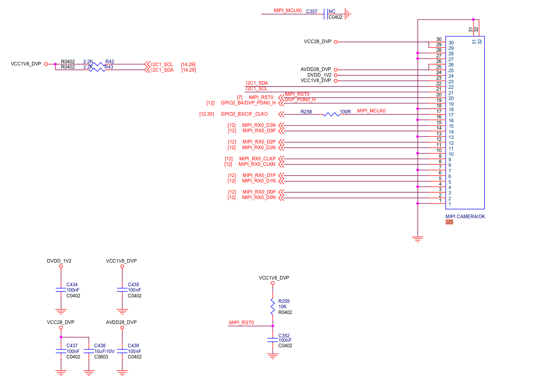Viewport: 543px width, 392px height.
Task: Click the '10K' value of R259
Action: pos(283,307)
